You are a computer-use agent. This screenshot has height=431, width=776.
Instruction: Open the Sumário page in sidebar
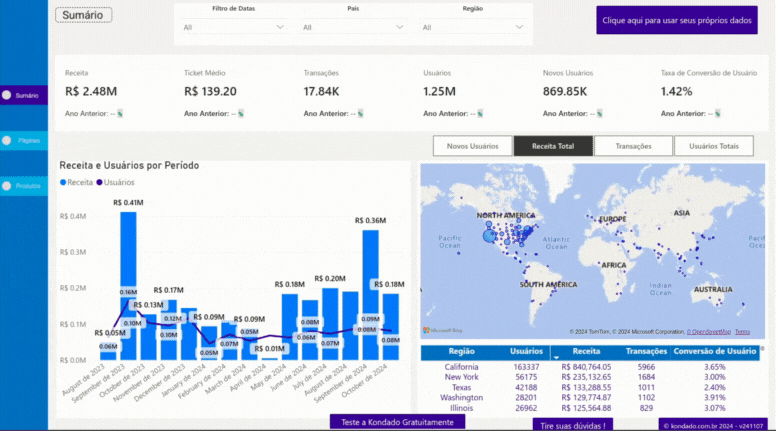point(25,96)
